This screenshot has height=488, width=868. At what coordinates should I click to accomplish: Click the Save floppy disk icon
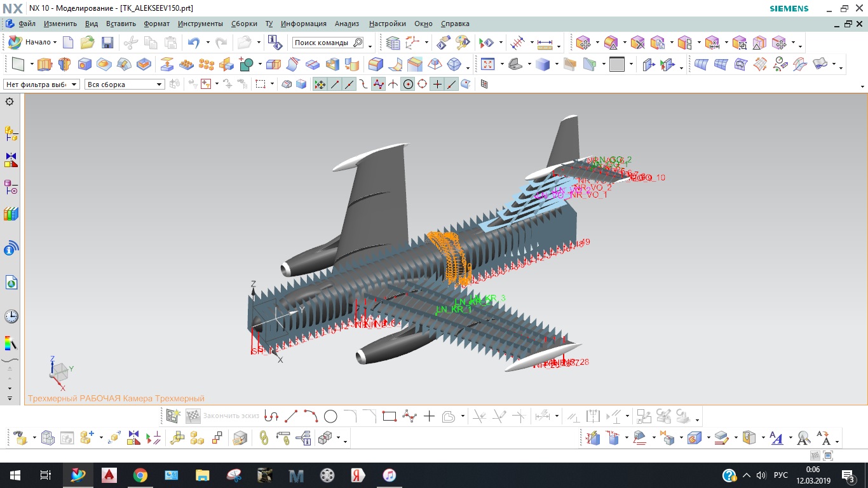107,43
